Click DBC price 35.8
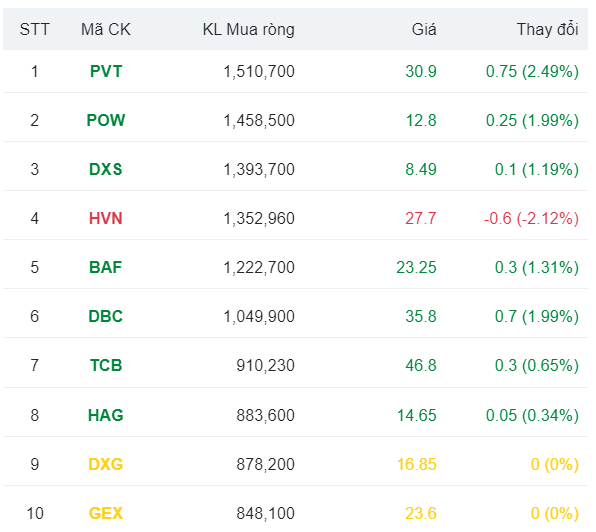 click(421, 317)
